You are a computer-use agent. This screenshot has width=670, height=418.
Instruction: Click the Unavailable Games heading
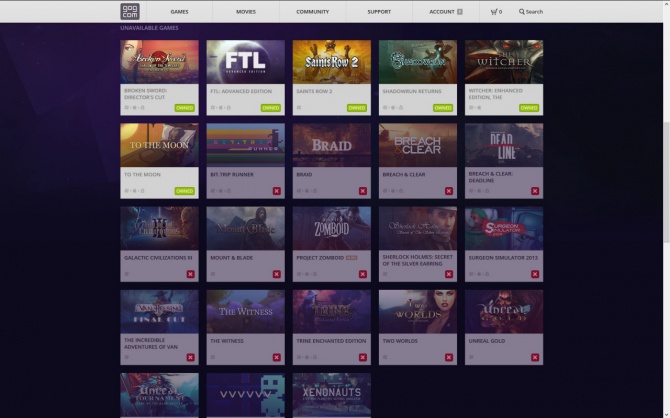click(149, 28)
